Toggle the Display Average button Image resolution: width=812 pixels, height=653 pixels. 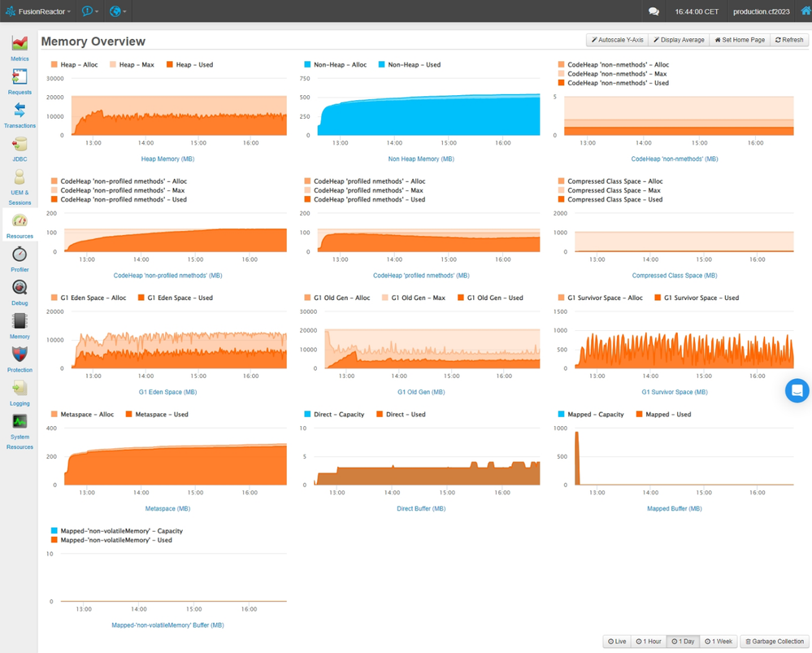(x=679, y=40)
